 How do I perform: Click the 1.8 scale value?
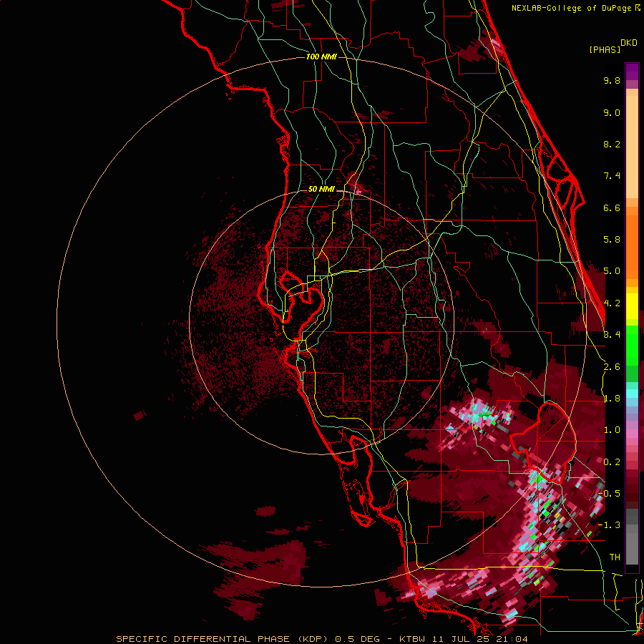[x=612, y=399]
